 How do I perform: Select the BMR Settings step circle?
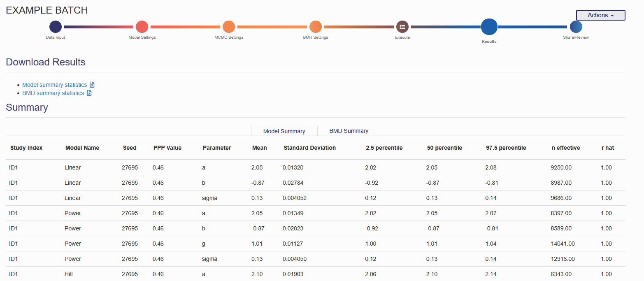[315, 27]
